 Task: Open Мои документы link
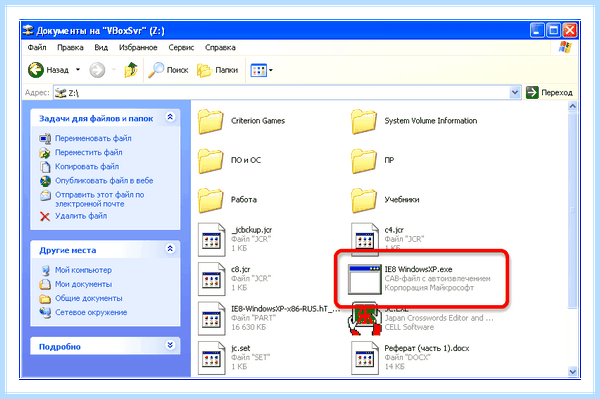83,284
